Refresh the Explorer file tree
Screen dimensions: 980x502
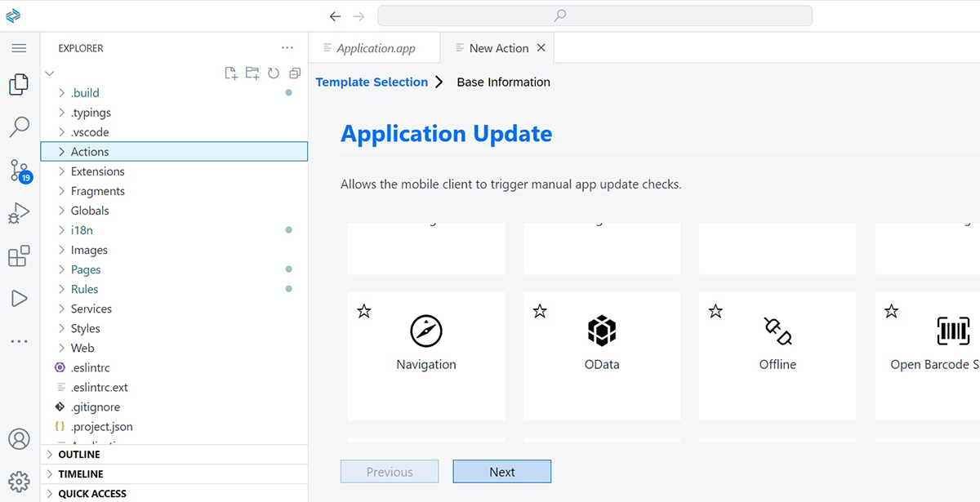click(274, 73)
